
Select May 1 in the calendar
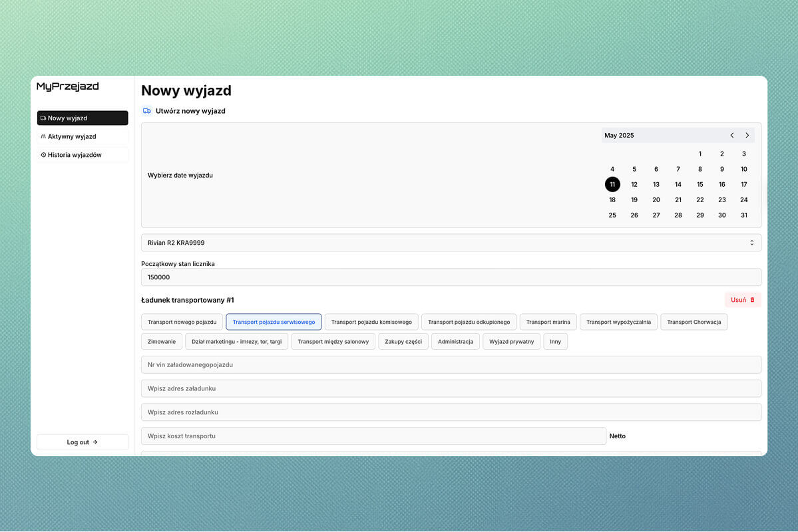(699, 154)
